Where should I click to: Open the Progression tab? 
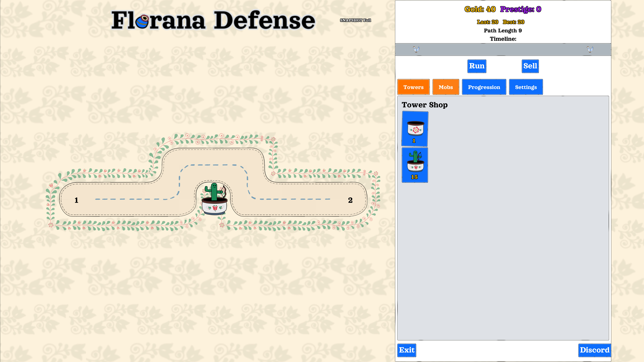(x=484, y=87)
